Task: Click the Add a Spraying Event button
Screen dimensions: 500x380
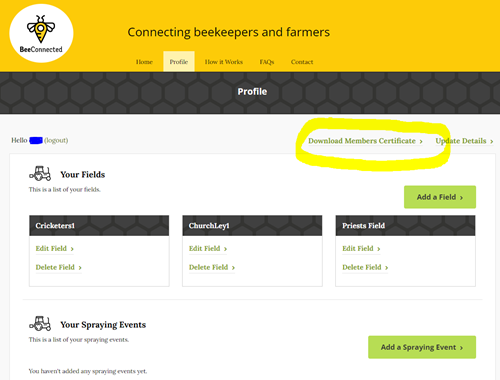Action: point(422,347)
